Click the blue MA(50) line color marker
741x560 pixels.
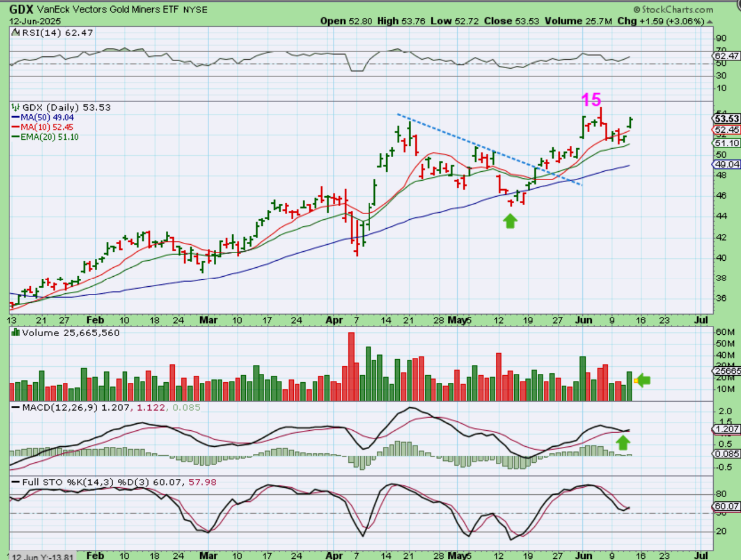[15, 117]
